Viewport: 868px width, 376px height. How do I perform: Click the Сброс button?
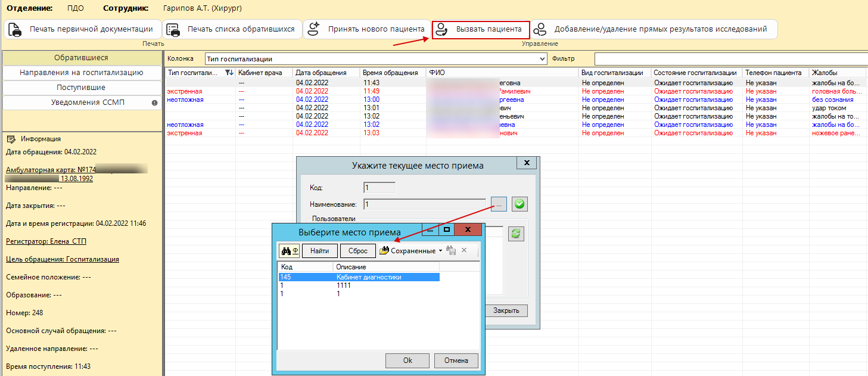(358, 251)
